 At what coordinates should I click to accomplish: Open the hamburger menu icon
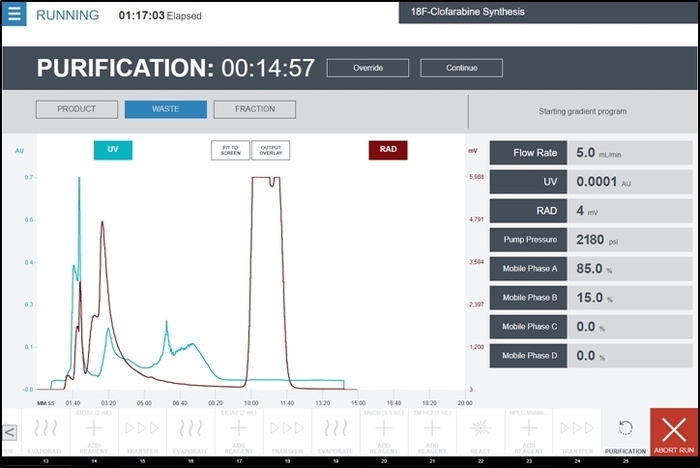point(14,14)
